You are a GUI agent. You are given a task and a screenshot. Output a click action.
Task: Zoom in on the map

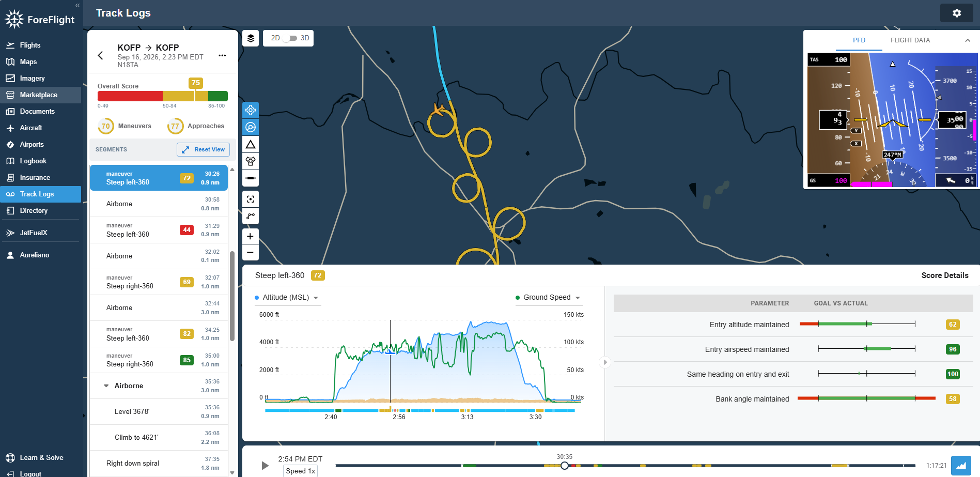[251, 236]
